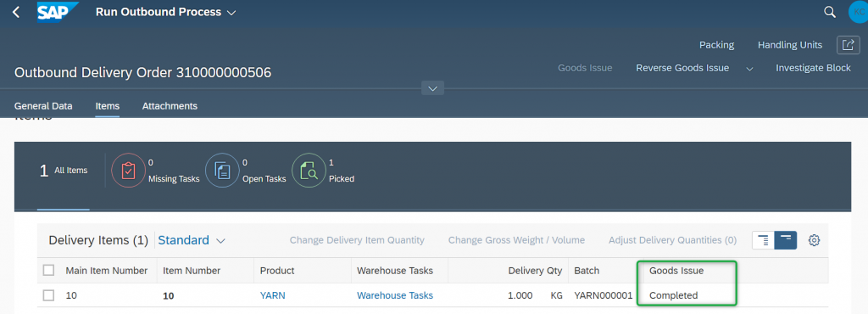Click the SAP logo
Image resolution: width=868 pixels, height=314 pixels.
tap(58, 12)
